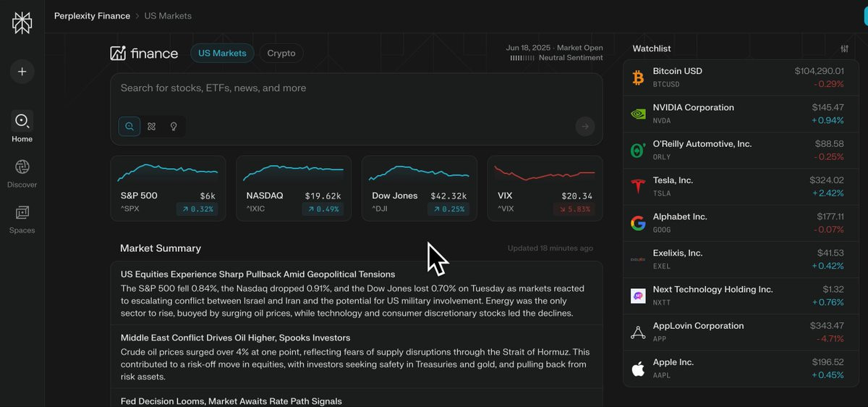Click the Exelixis logo icon
868x407 pixels.
coord(638,259)
